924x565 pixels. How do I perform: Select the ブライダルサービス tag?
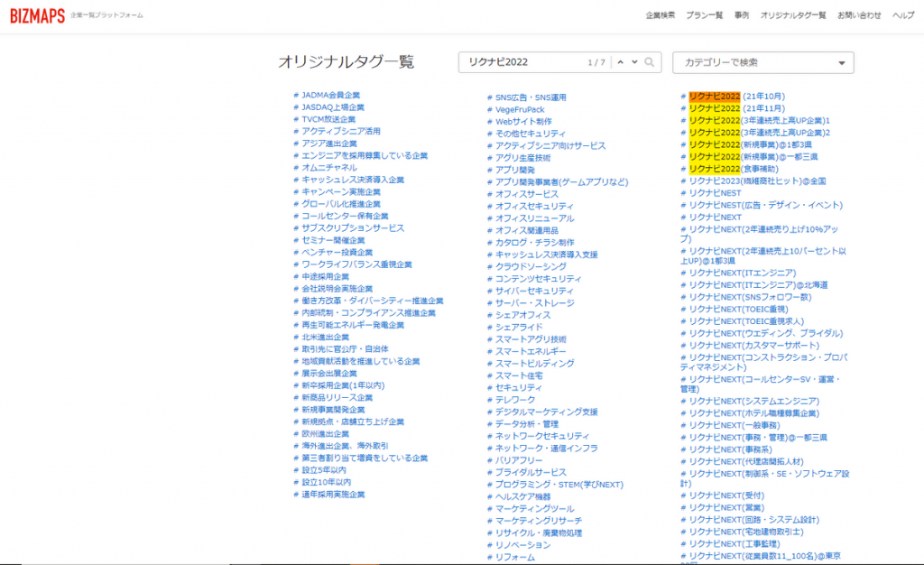click(x=531, y=473)
